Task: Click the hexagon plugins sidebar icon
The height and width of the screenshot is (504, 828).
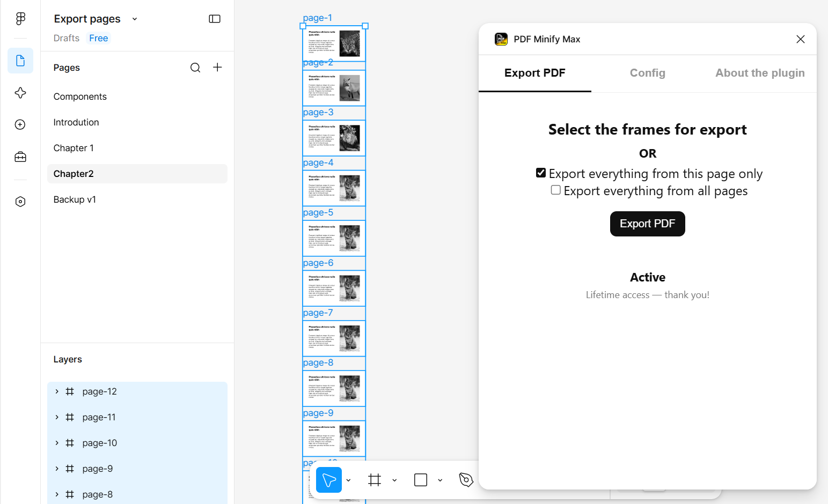Action: coord(20,202)
